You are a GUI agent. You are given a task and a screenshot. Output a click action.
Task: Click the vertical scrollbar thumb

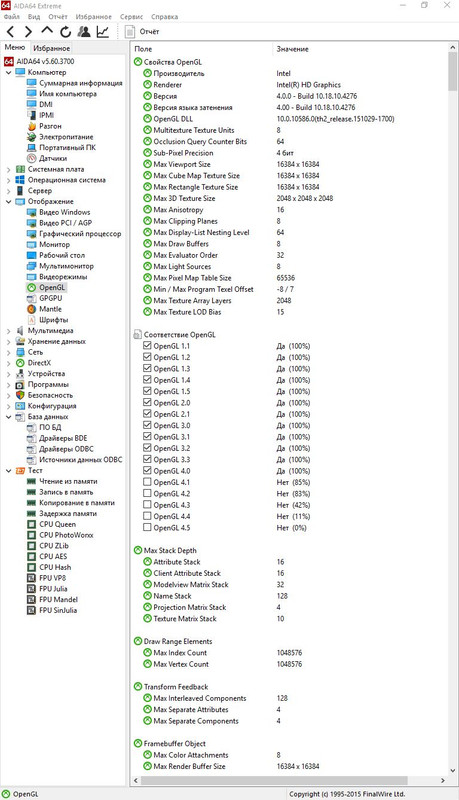click(453, 71)
